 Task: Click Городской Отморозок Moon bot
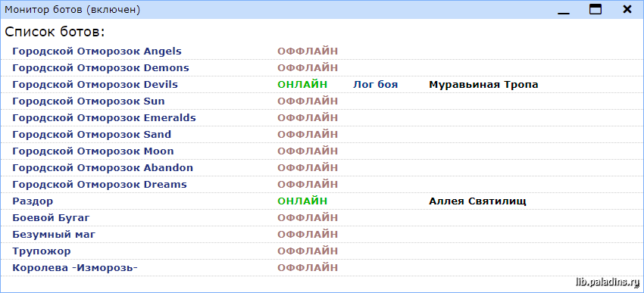pyautogui.click(x=93, y=151)
